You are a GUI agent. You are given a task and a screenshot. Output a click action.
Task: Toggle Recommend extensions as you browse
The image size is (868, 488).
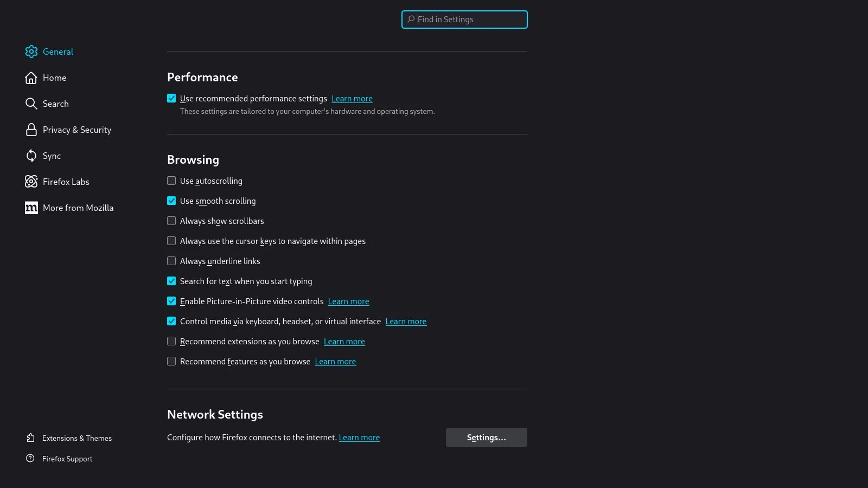point(171,341)
